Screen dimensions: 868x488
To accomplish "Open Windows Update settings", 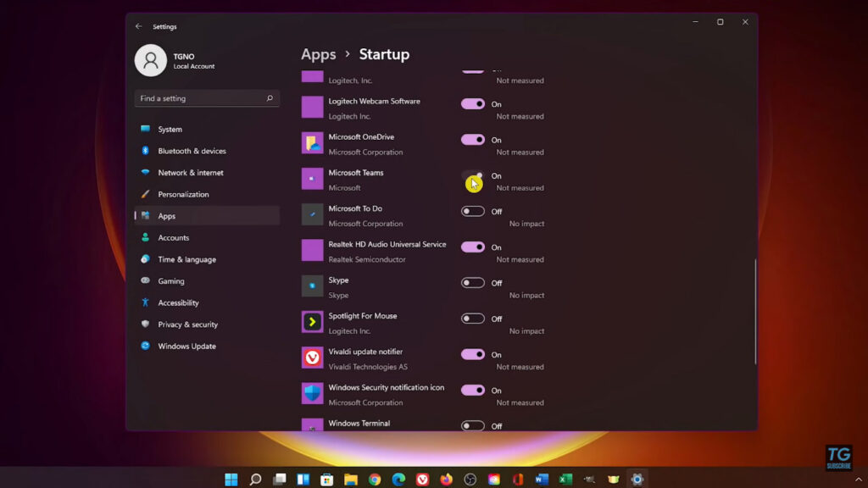I will click(x=207, y=346).
